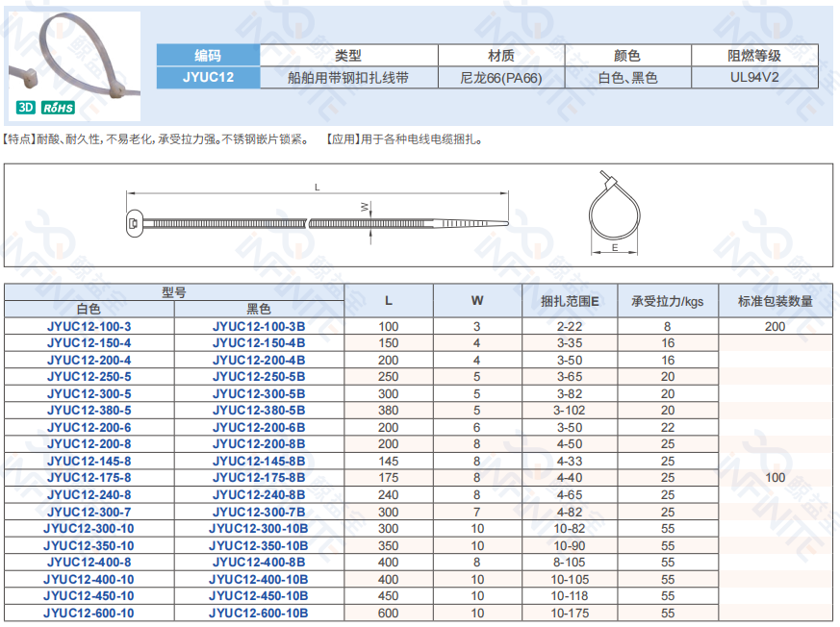Open white model JYUC12-100-3
Viewport: 840px width, 627px height.
[89, 326]
